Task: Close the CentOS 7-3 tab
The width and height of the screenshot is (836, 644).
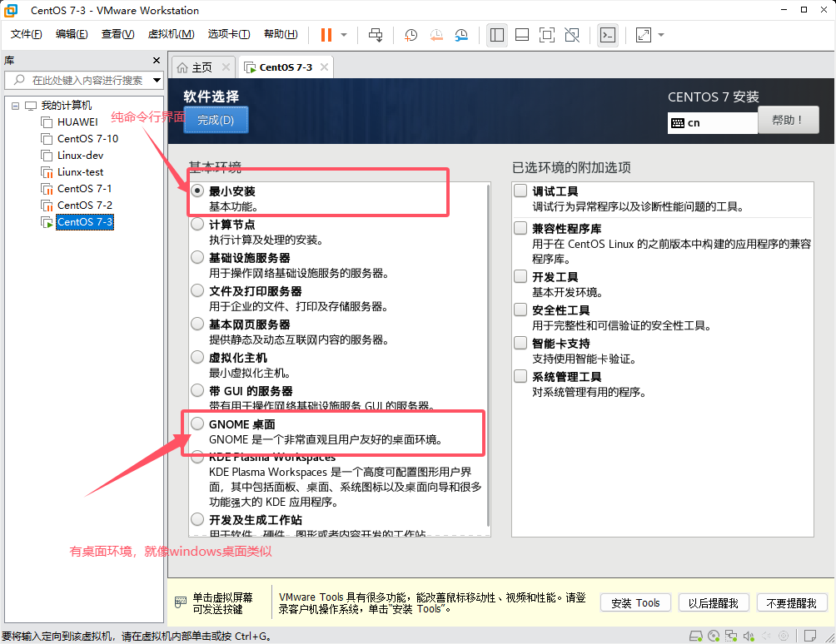Action: coord(324,67)
